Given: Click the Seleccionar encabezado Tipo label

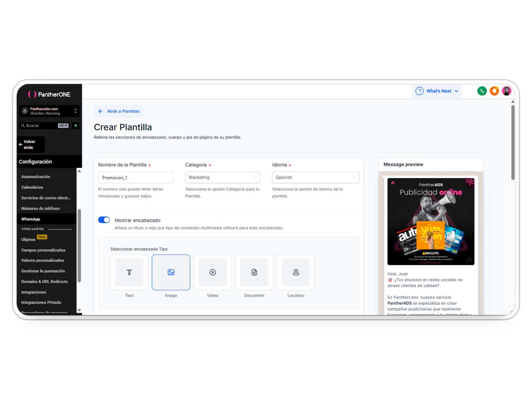Looking at the screenshot, I should 139,249.
